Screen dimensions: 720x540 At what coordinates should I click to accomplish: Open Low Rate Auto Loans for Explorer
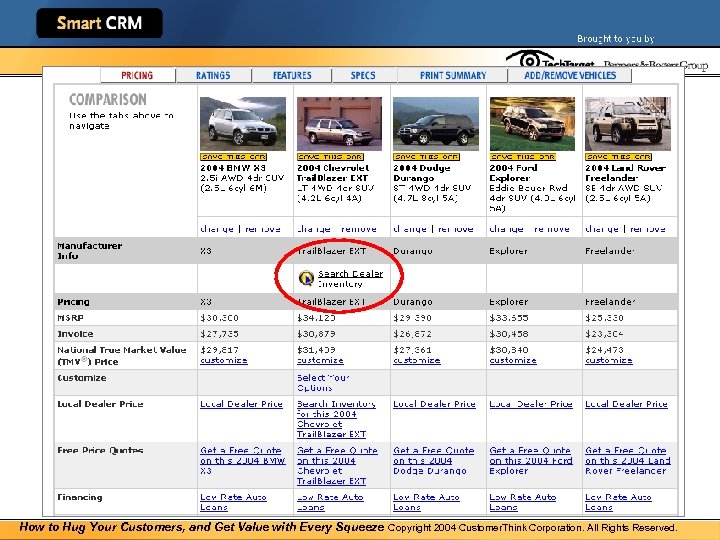(523, 502)
